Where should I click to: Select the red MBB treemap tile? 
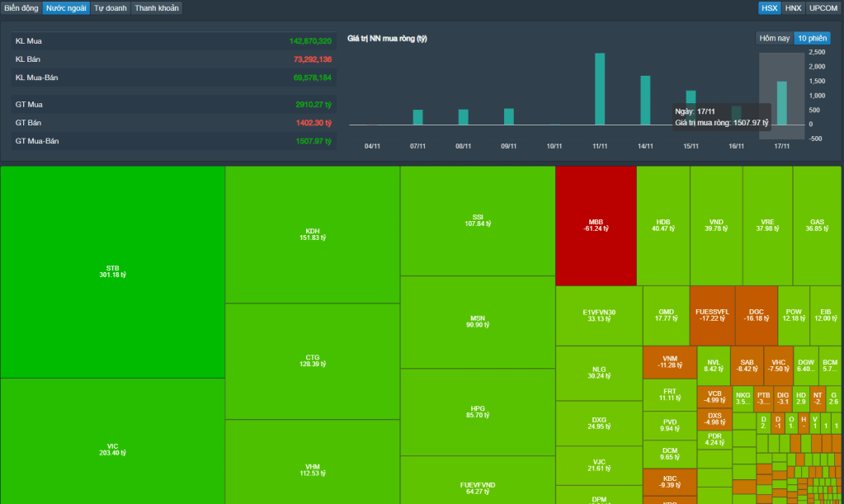(x=596, y=225)
